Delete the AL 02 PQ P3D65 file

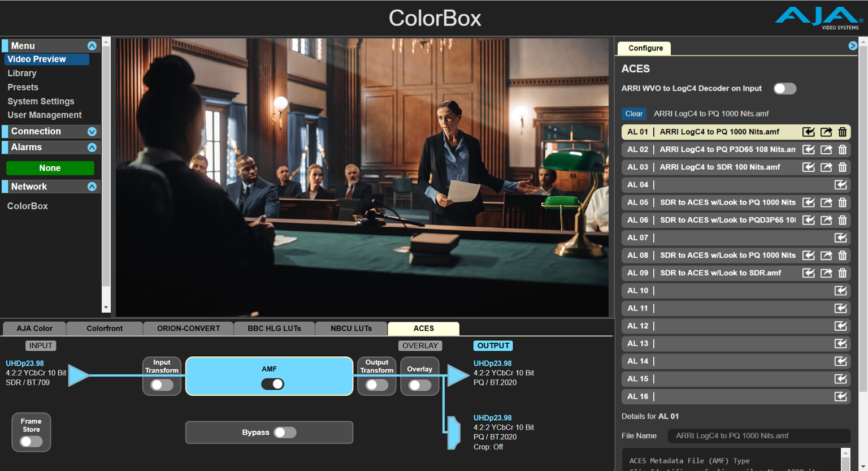(x=843, y=149)
